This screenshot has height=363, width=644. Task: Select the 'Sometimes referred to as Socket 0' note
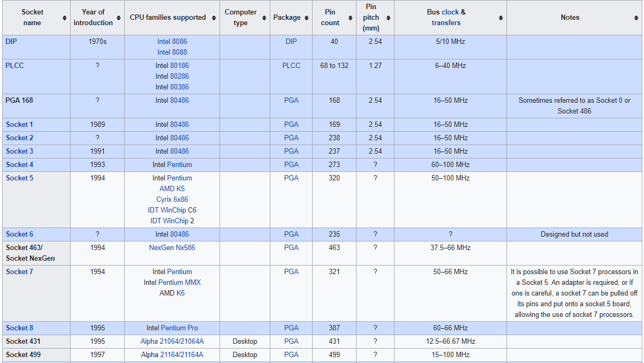pos(574,105)
